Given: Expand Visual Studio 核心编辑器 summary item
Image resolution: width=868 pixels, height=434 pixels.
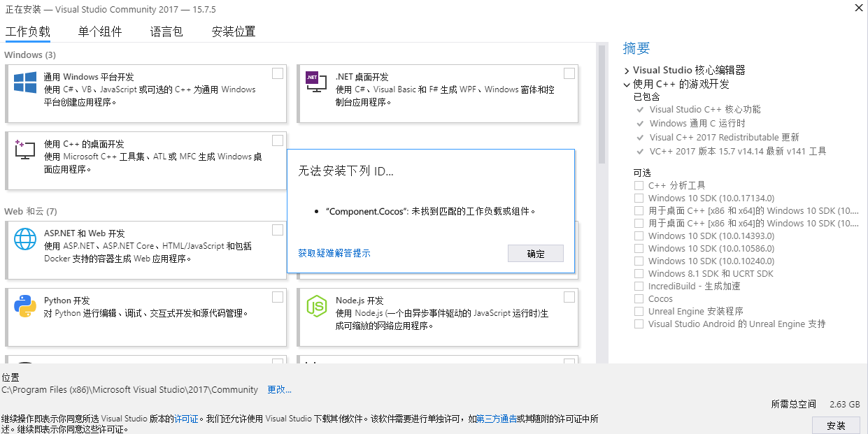Looking at the screenshot, I should point(627,71).
